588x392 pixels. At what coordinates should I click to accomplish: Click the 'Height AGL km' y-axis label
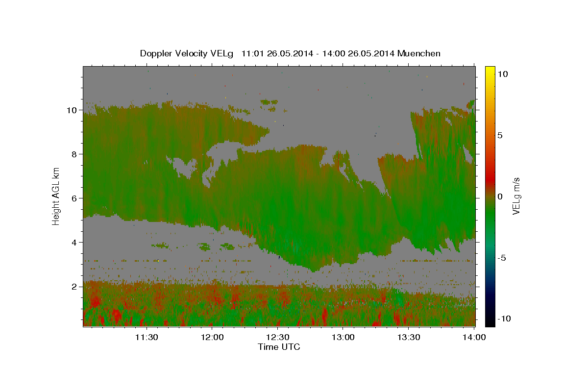[x=56, y=196]
